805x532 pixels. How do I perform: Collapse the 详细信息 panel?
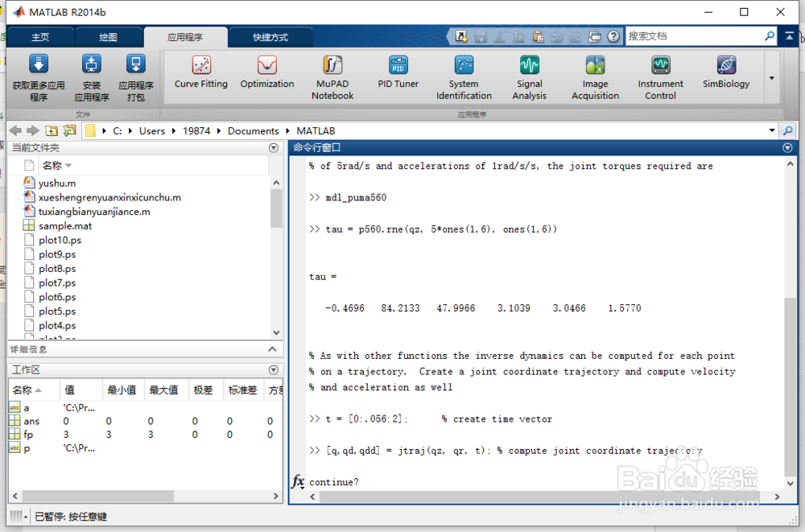point(273,349)
